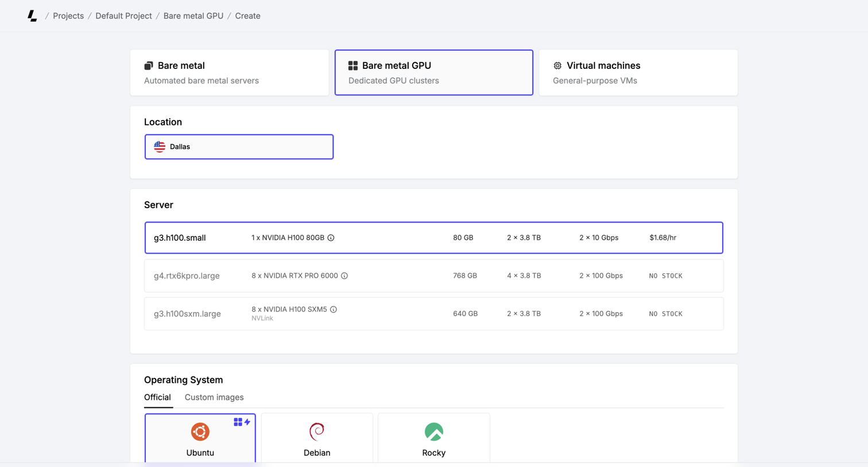Open info icon next to RTX PRO 6000
Viewport: 868px width, 467px height.
(x=344, y=276)
